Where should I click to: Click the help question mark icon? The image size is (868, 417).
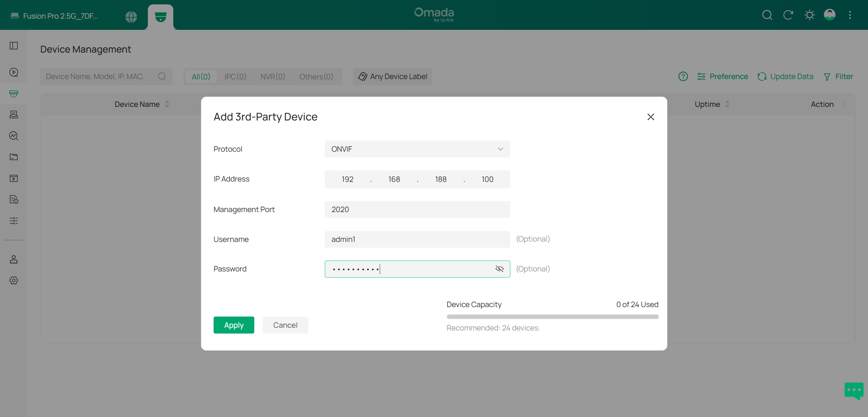683,77
